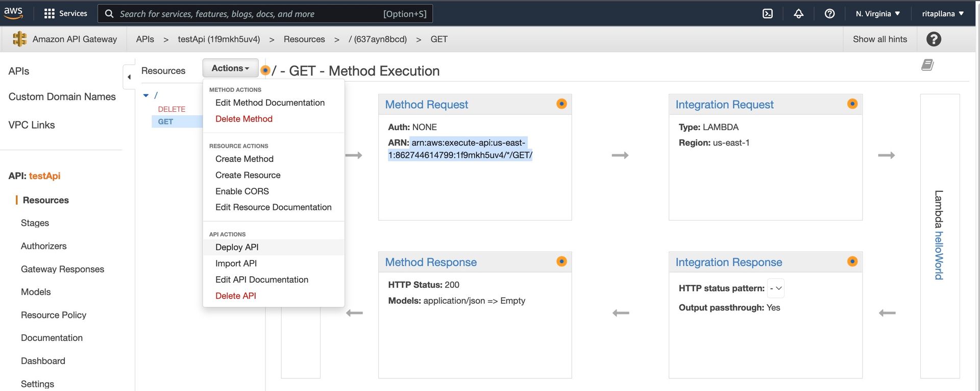This screenshot has width=980, height=391.
Task: Click the Amazon API Gateway logo icon
Action: coord(19,39)
